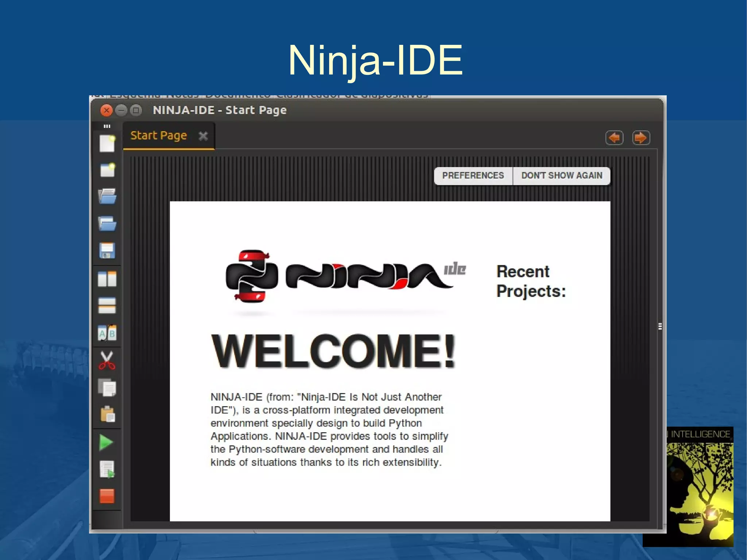Click the DON'T SHOW AGAIN button
This screenshot has width=747, height=560.
(x=562, y=176)
